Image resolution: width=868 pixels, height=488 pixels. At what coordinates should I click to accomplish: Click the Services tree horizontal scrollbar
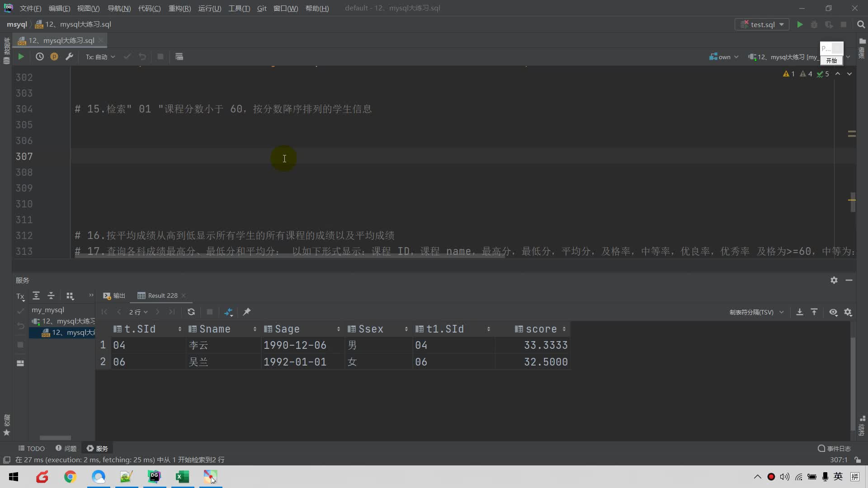pos(55,437)
